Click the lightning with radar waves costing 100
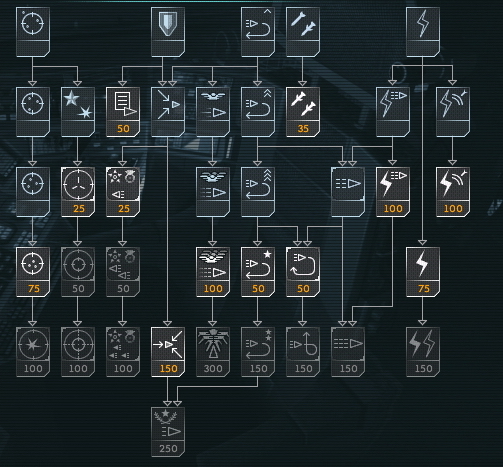 click(x=453, y=192)
